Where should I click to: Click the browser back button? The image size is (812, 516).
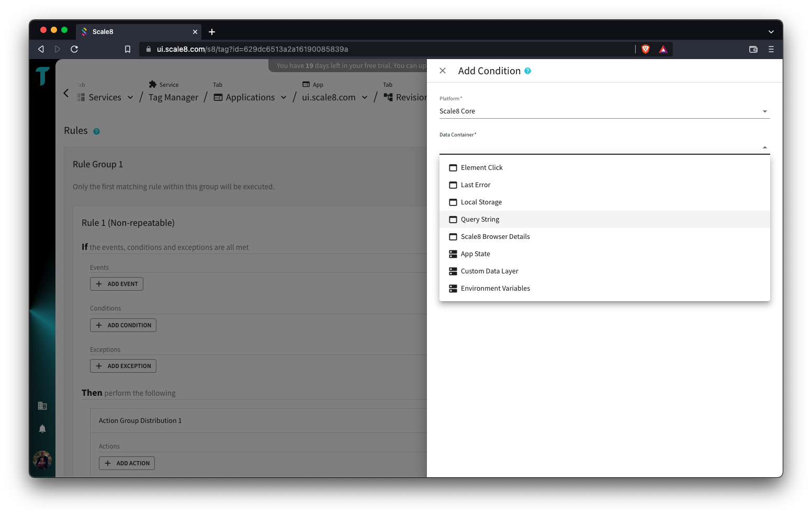(41, 49)
